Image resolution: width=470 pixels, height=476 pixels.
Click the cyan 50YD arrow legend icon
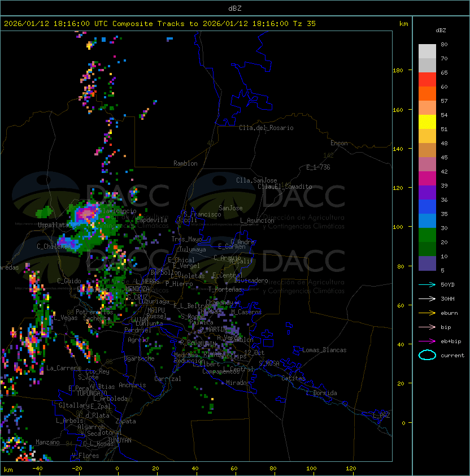pyautogui.click(x=427, y=284)
